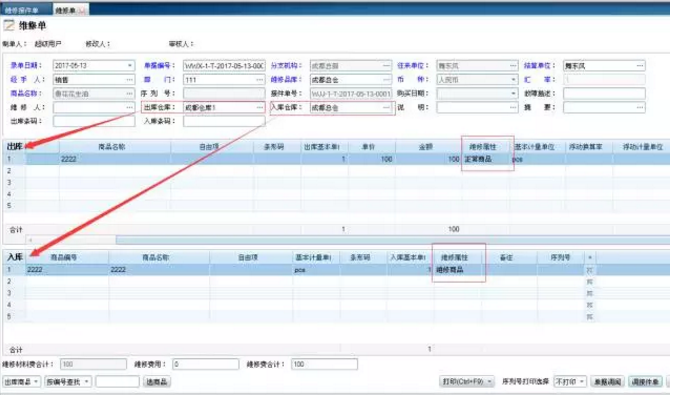
Task: Click the 序列号 input field
Action: [x=224, y=94]
